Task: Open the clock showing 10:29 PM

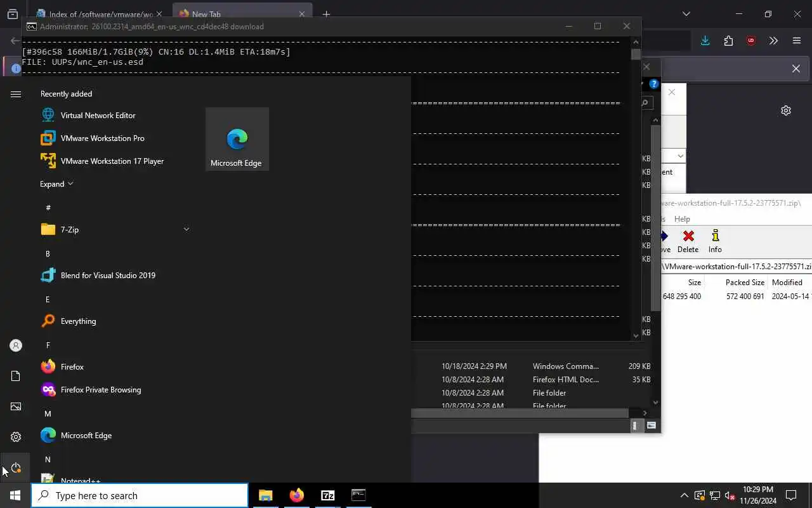Action: tap(758, 495)
